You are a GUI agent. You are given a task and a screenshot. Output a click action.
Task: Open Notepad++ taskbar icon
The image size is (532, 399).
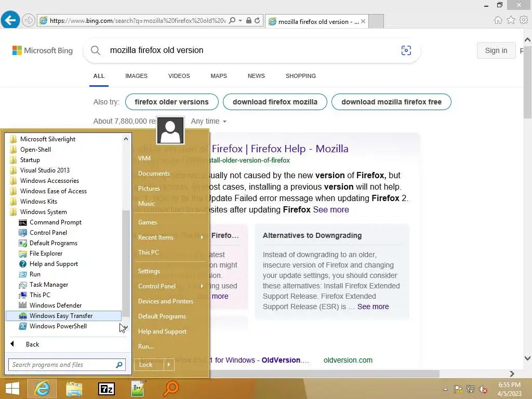tap(138, 389)
